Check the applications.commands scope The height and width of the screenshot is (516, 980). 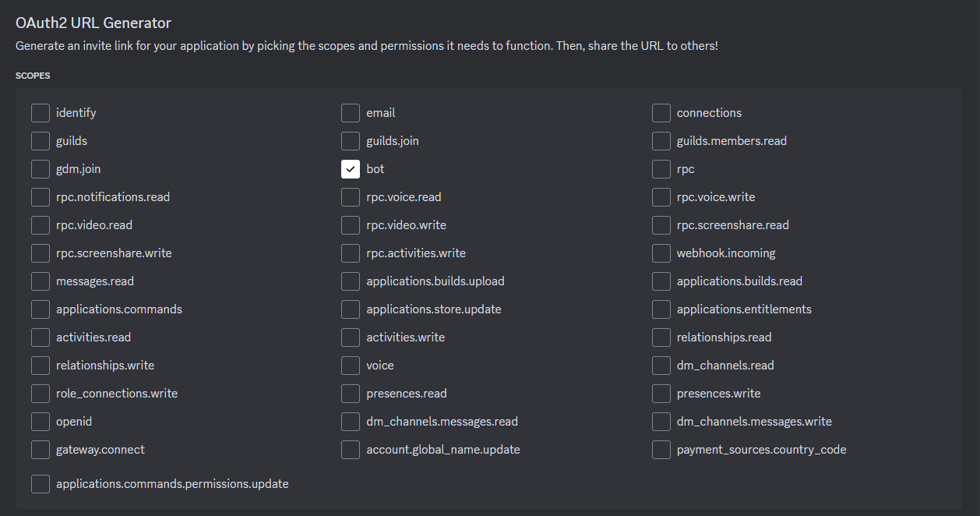point(41,309)
